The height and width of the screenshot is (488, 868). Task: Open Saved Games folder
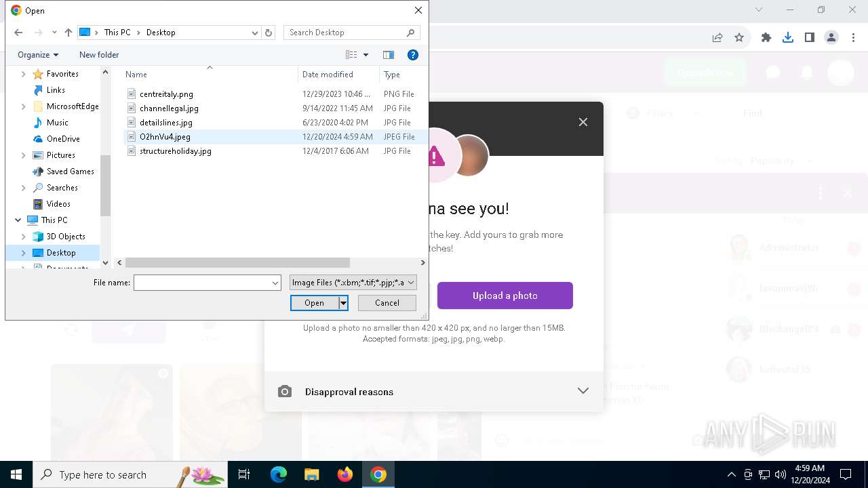pyautogui.click(x=70, y=171)
